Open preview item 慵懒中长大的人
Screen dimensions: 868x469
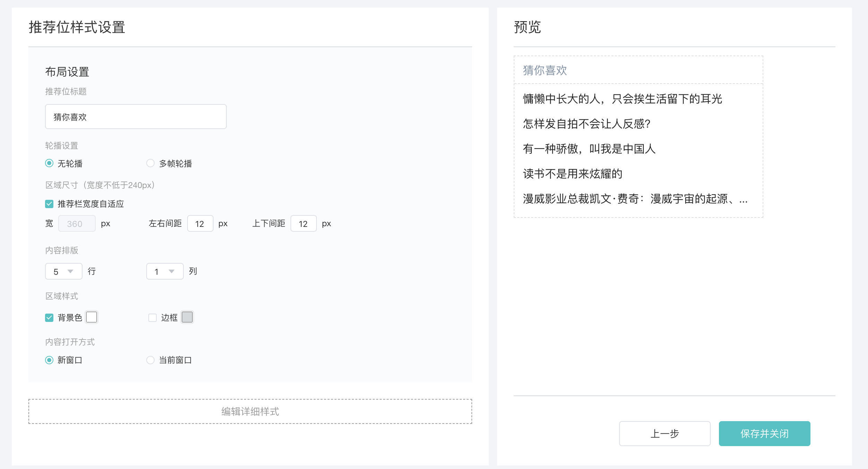[623, 99]
